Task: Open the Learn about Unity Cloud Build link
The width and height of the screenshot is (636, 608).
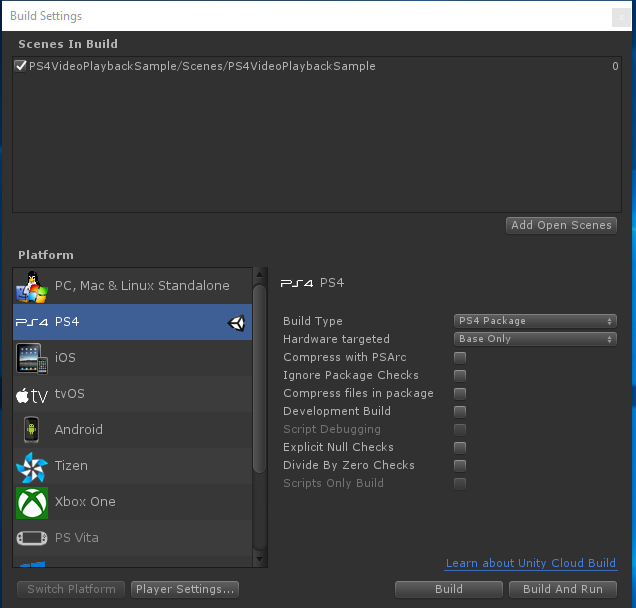Action: coord(531,563)
